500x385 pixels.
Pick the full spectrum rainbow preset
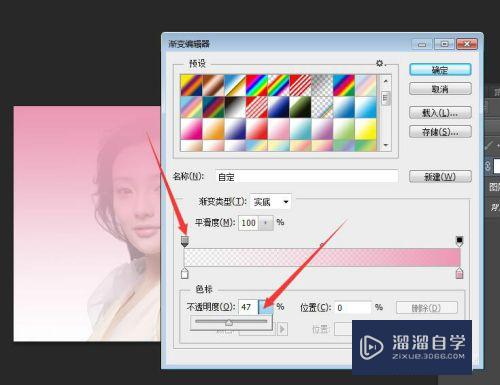pyautogui.click(x=257, y=85)
